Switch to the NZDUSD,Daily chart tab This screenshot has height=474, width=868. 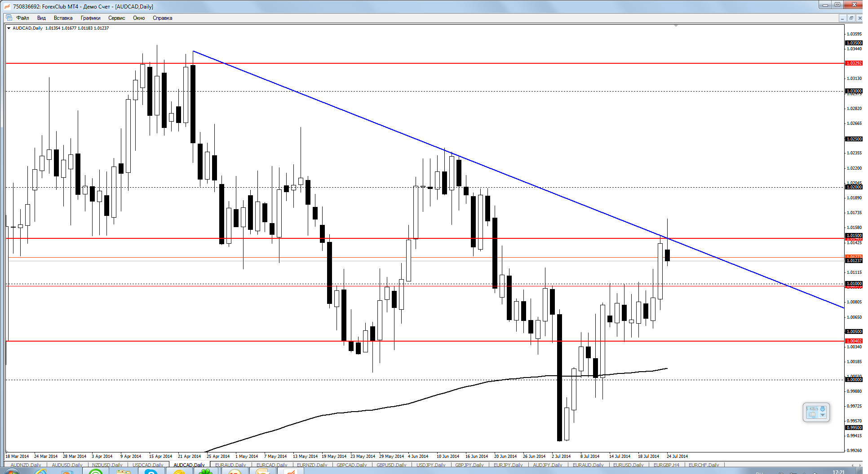(x=107, y=465)
